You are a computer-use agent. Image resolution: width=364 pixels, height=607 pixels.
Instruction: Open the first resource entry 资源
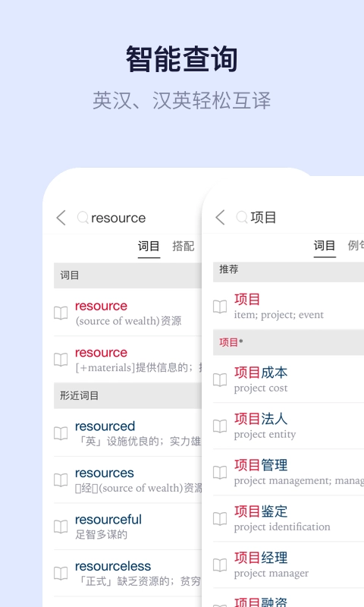[x=127, y=313]
